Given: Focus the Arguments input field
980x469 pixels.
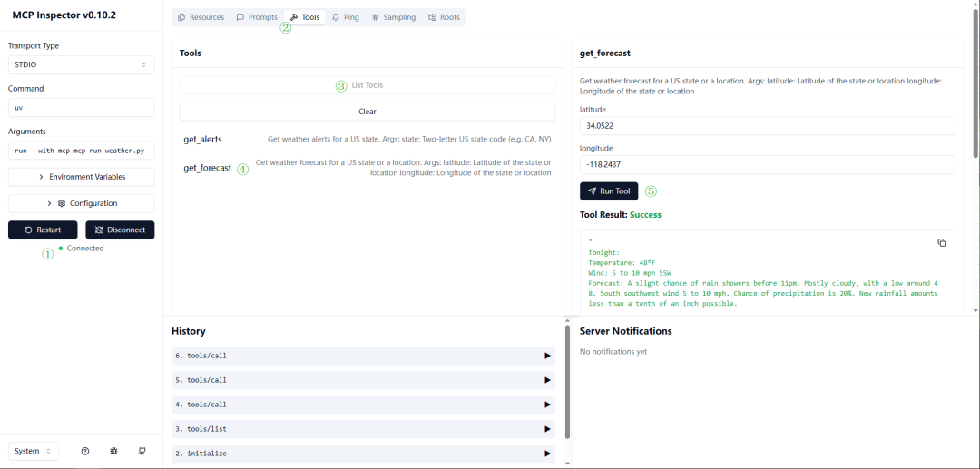Looking at the screenshot, I should coord(82,151).
